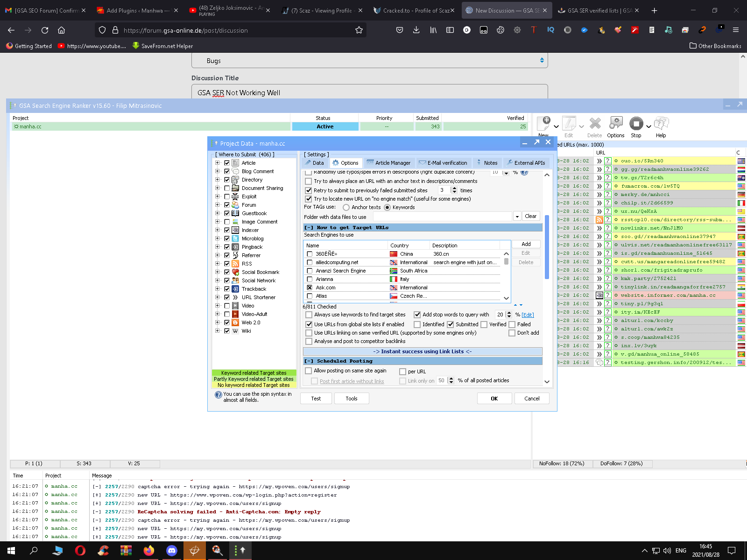Open Discord from the taskbar
Screen dimensions: 747x560
pyautogui.click(x=172, y=551)
